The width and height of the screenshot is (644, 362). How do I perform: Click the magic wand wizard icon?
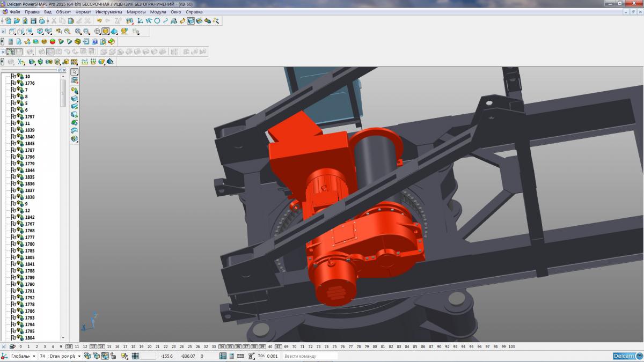(216, 21)
